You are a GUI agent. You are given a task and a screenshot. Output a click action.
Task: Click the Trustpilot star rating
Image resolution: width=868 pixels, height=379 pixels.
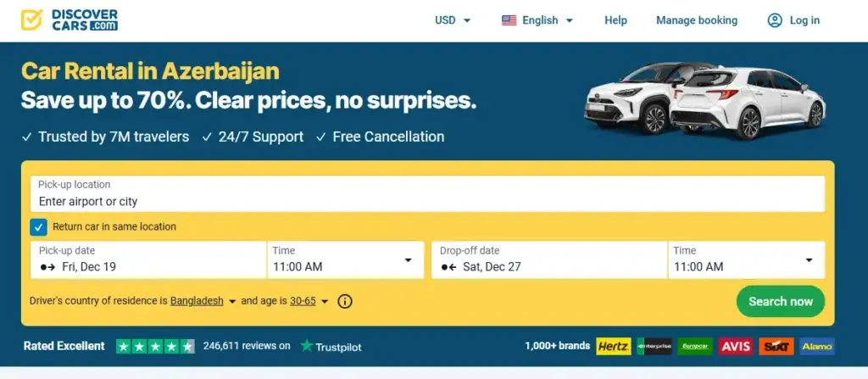(x=155, y=346)
